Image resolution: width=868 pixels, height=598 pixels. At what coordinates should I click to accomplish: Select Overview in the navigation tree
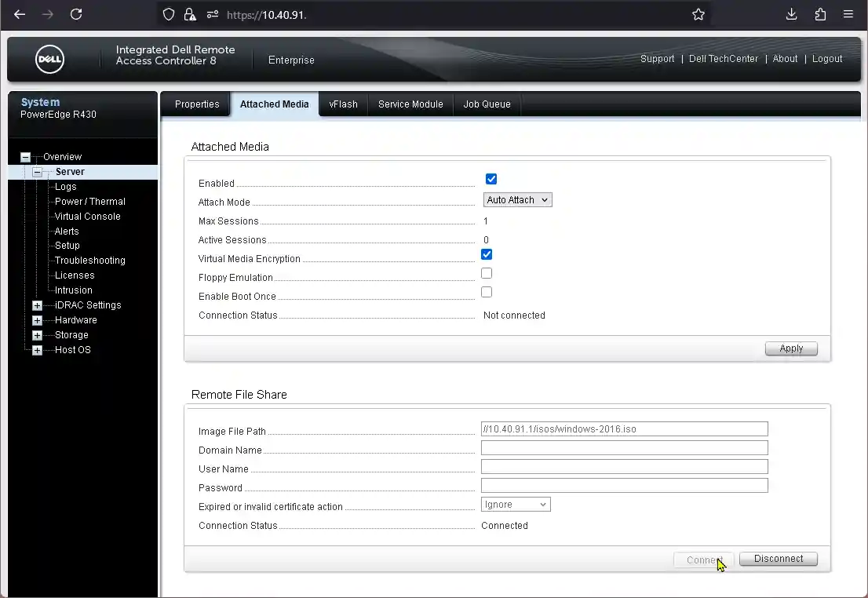[63, 157]
